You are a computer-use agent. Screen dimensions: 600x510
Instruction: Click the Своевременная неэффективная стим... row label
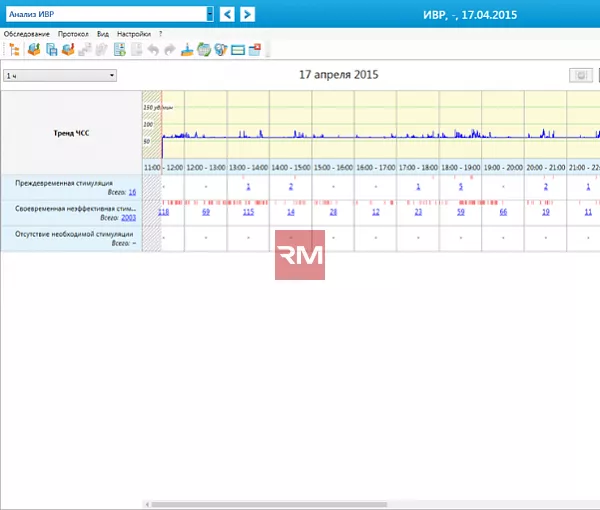tap(76, 209)
